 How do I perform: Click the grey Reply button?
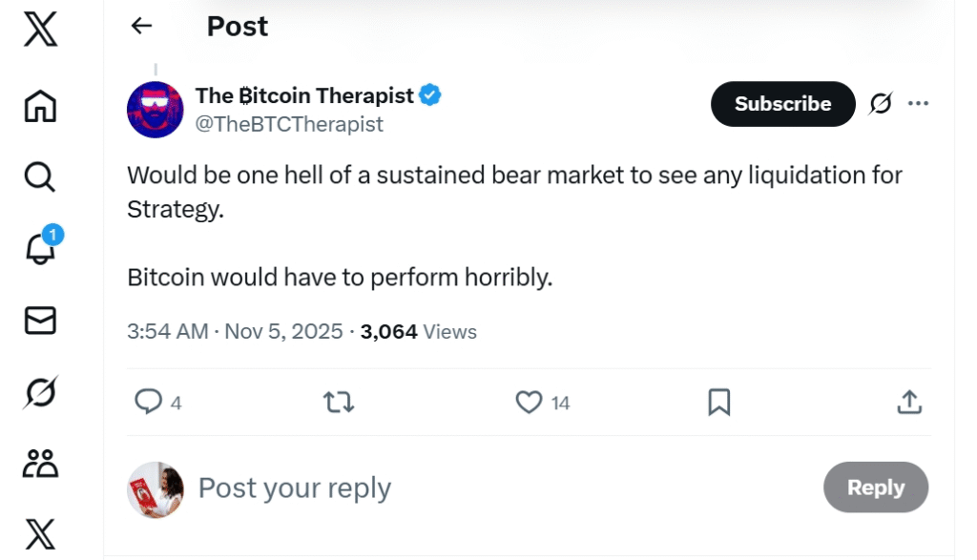pyautogui.click(x=875, y=487)
